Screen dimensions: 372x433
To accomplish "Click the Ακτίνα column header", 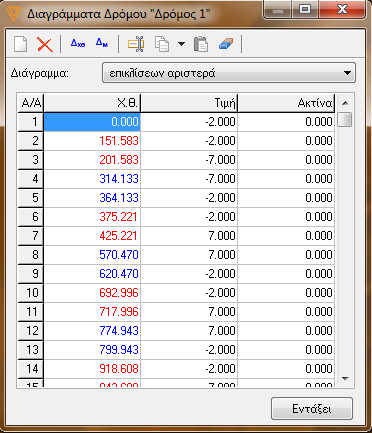I will click(x=286, y=103).
